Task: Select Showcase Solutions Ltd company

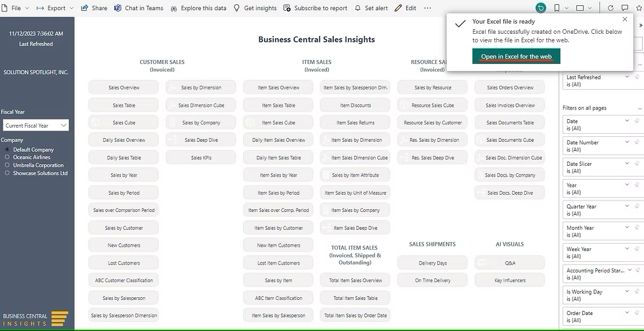Action: point(8,173)
